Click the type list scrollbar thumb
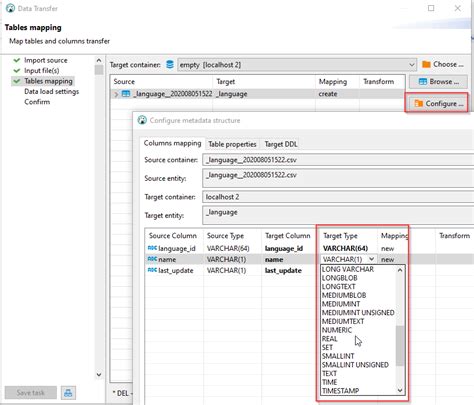 400,346
